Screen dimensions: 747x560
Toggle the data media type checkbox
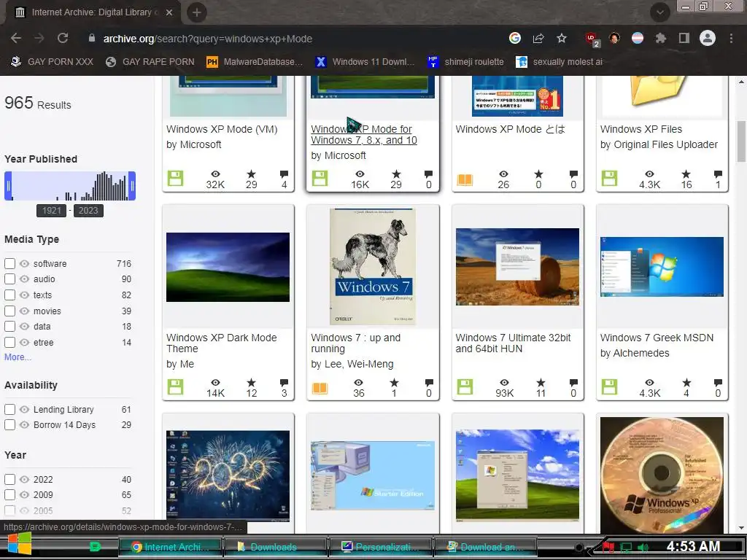pos(9,326)
